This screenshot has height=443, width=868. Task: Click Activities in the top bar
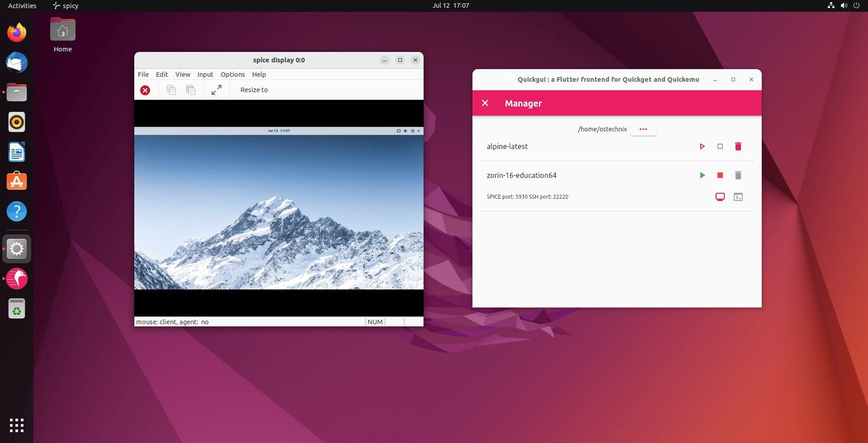21,5
